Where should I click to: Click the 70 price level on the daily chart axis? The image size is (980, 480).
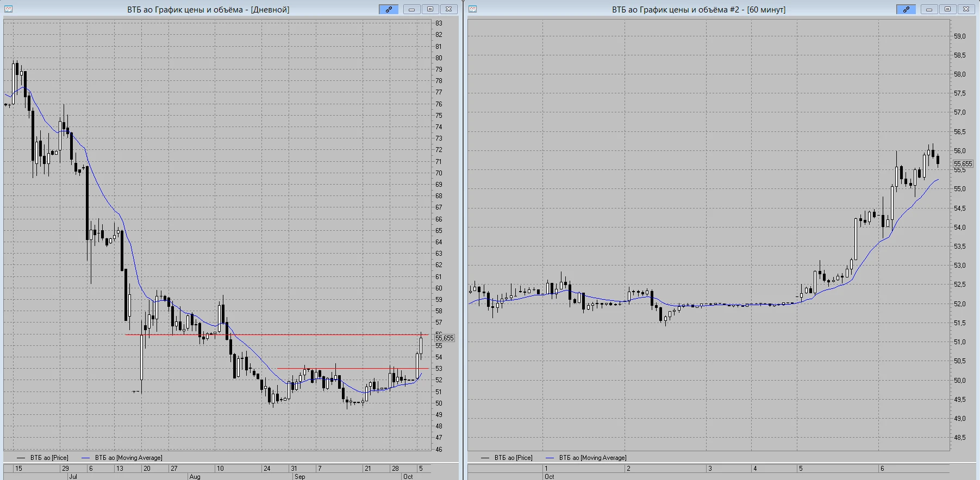coord(439,173)
